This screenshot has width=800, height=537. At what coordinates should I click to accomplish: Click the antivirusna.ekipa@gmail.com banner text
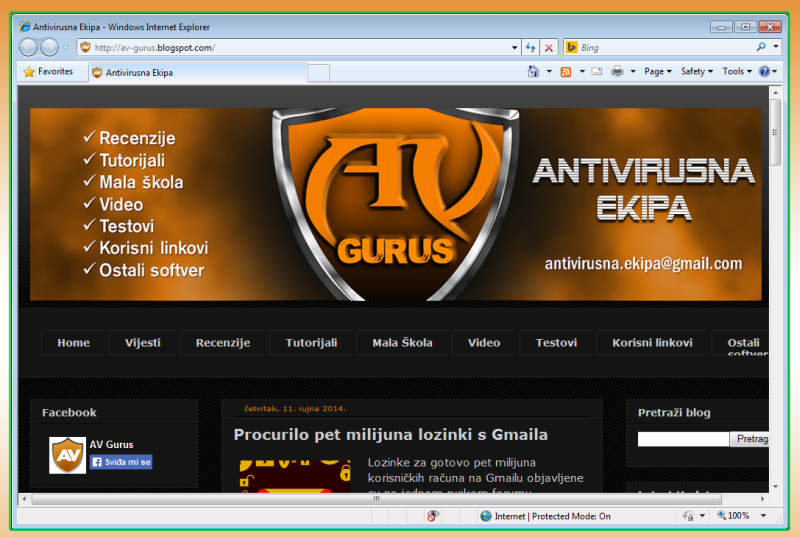point(643,264)
